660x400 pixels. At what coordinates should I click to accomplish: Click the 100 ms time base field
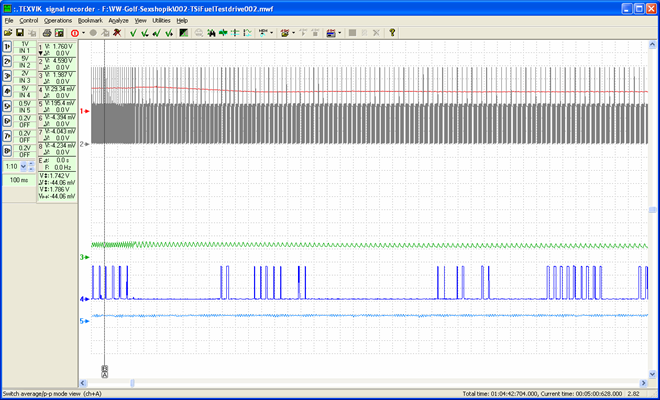pos(19,180)
